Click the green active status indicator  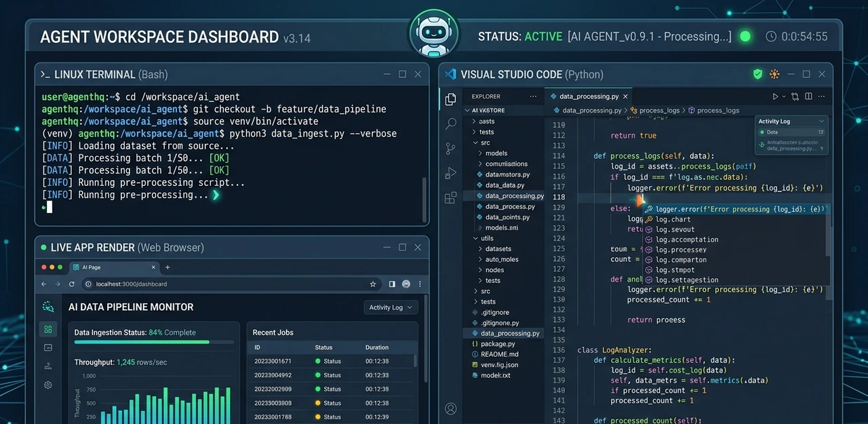pos(745,37)
